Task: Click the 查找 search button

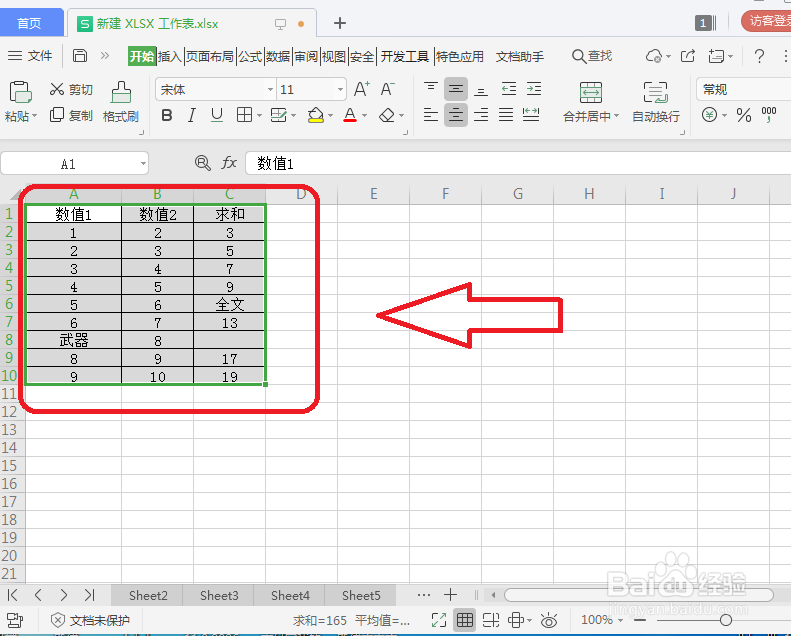Action: click(592, 56)
